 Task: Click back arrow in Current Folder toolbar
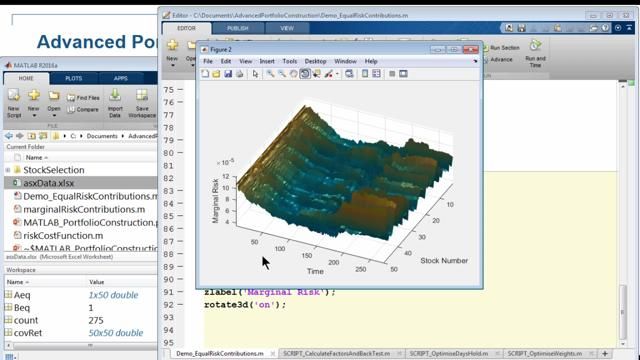click(9, 136)
